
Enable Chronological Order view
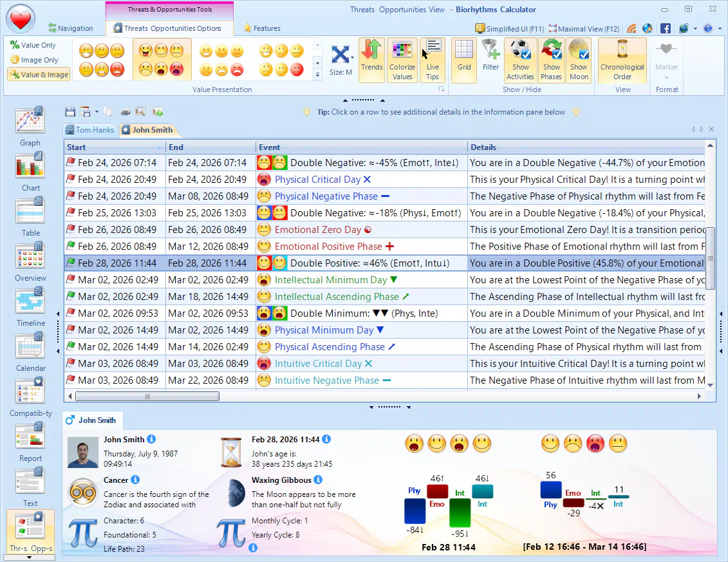pyautogui.click(x=622, y=60)
